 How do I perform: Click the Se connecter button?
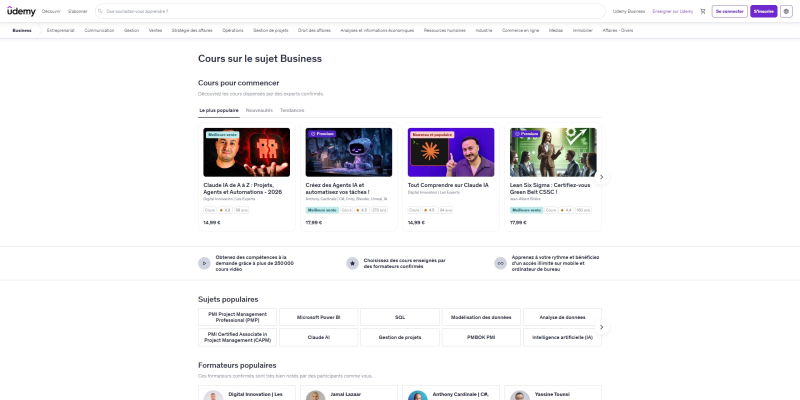click(730, 11)
